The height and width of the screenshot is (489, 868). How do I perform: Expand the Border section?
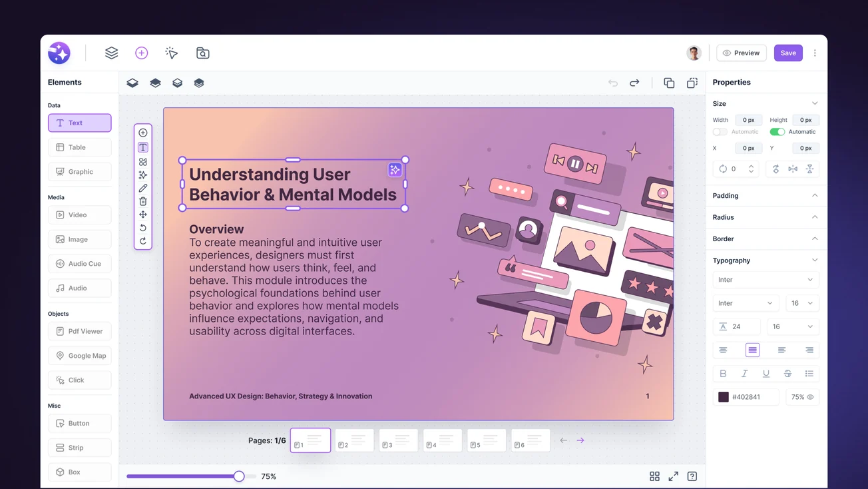815,239
